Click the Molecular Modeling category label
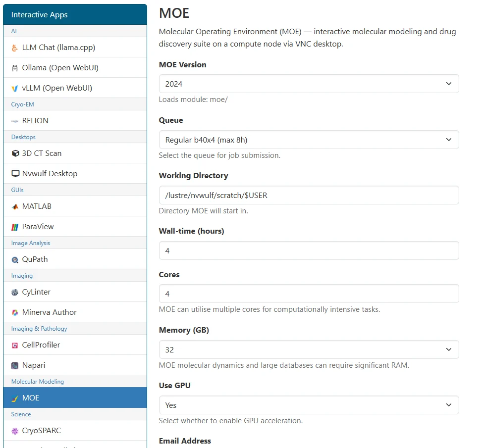The image size is (483, 448). pyautogui.click(x=38, y=382)
